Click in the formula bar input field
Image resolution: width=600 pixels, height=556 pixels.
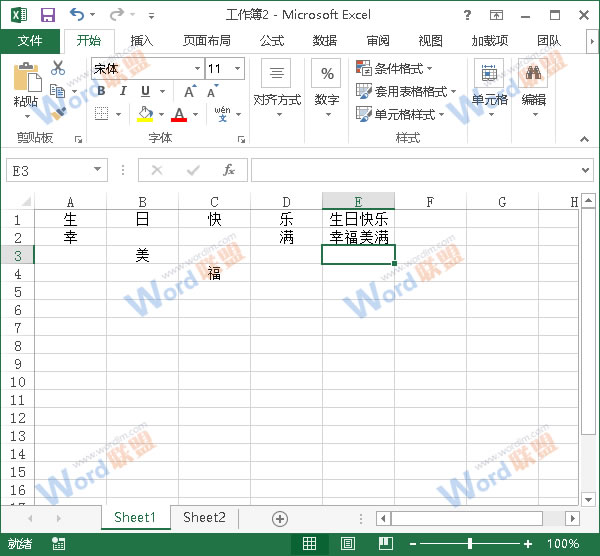(415, 170)
